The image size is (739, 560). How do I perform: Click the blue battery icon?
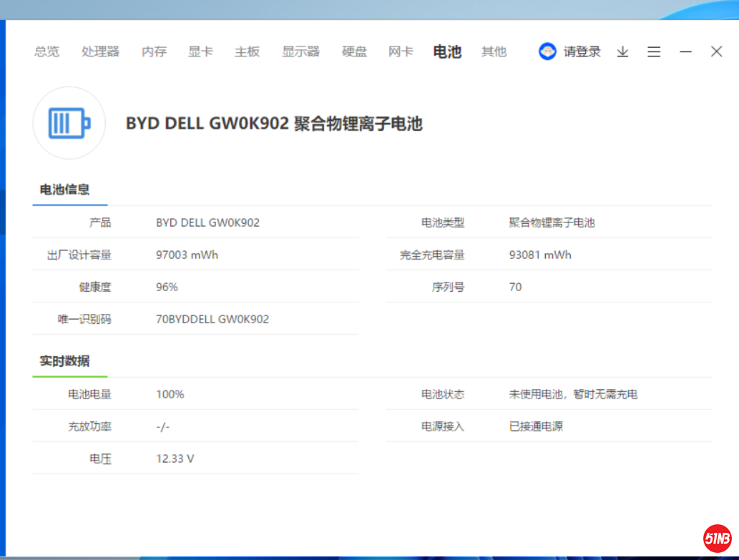point(69,123)
